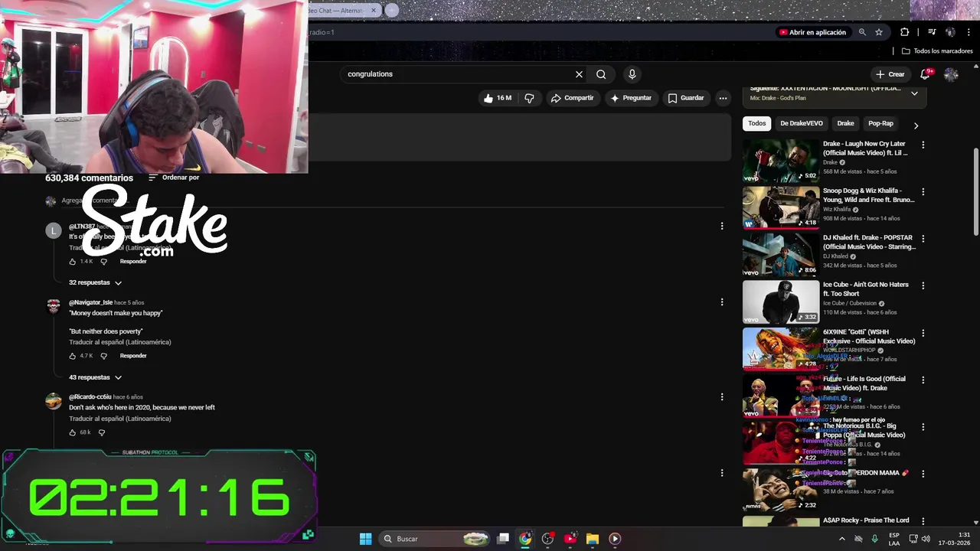Dislike the video
This screenshot has height=551, width=980.
coord(529,98)
